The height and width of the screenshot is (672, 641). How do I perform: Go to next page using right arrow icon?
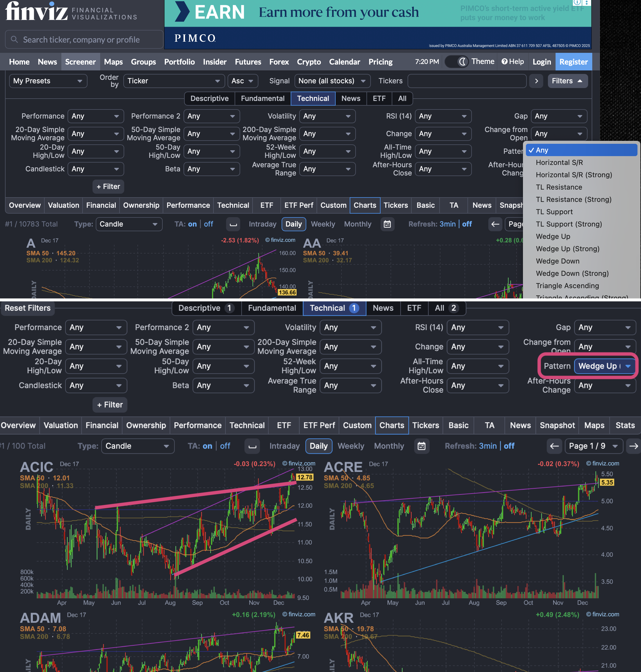(634, 446)
